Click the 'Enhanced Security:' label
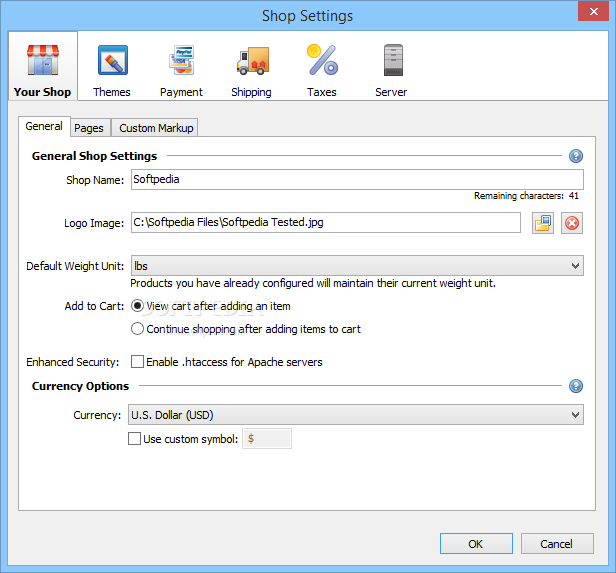Image resolution: width=616 pixels, height=573 pixels. (73, 362)
